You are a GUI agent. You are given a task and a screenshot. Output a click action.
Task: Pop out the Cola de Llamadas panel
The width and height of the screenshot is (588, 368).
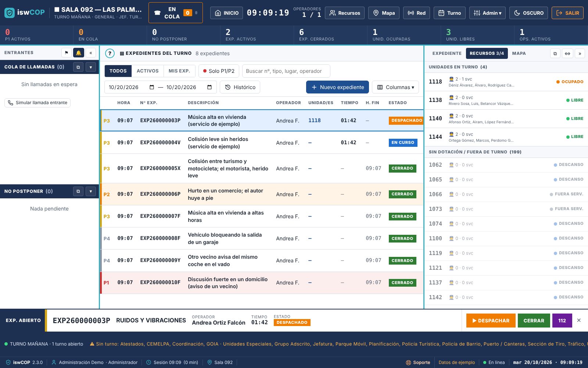(78, 67)
